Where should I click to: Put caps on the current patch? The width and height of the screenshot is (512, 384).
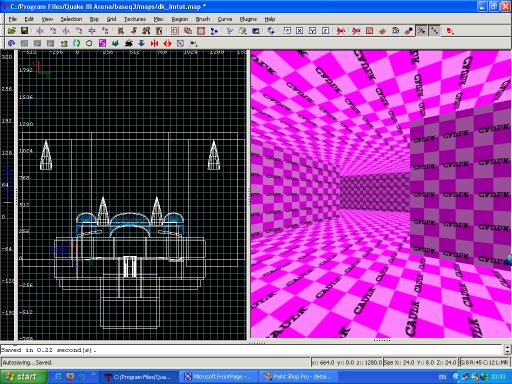(x=408, y=31)
